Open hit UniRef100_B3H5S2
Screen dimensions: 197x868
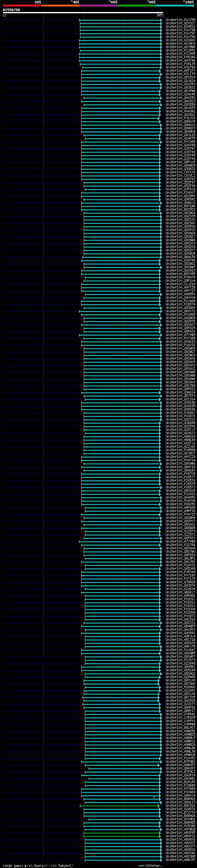coord(180,26)
